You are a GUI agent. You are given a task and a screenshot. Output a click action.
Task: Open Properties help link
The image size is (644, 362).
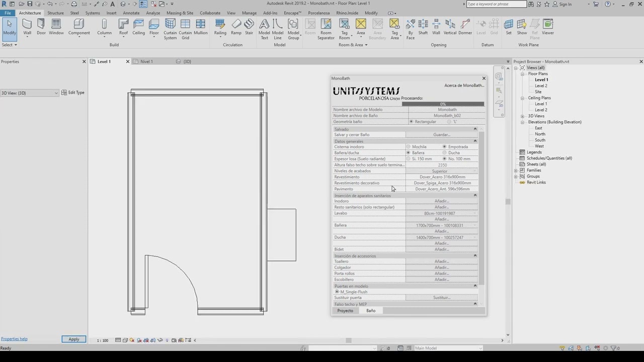pyautogui.click(x=14, y=339)
